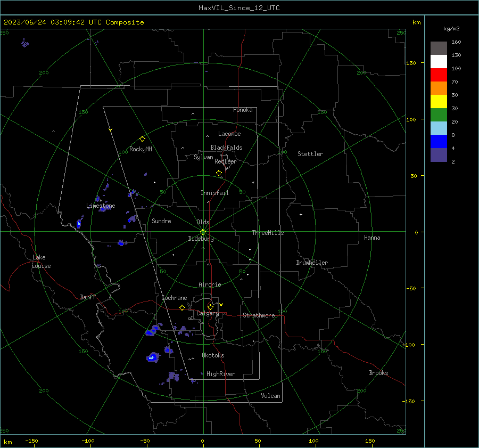
Task: Click the blue 8 legend swatch
Action: pyautogui.click(x=439, y=141)
